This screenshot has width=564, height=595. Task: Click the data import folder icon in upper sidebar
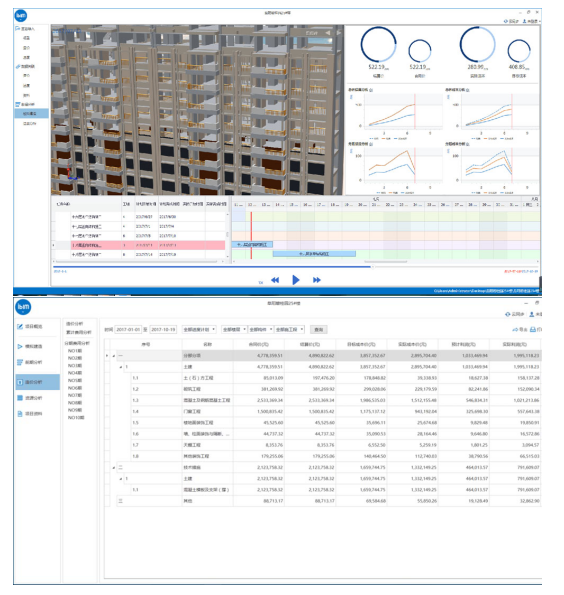tap(17, 28)
